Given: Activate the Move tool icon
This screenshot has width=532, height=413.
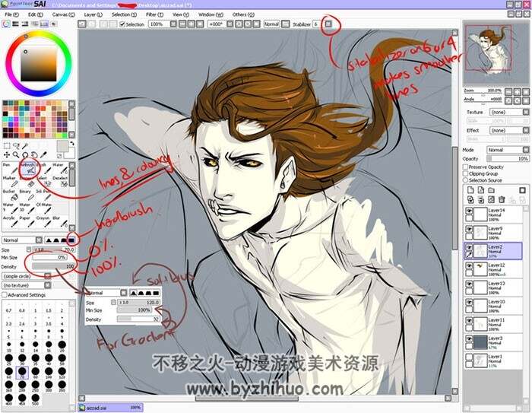Looking at the screenshot, I should point(6,155).
